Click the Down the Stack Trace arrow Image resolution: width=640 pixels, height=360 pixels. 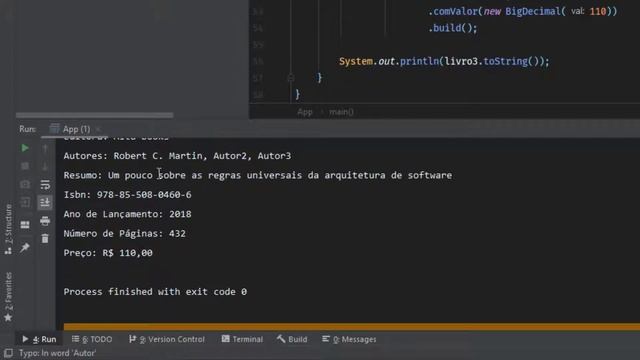pyautogui.click(x=45, y=166)
